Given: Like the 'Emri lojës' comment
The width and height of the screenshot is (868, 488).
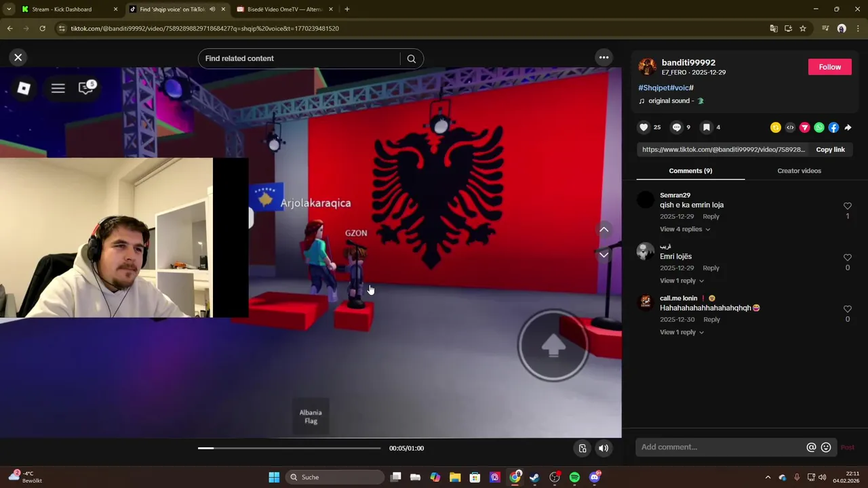Looking at the screenshot, I should pyautogui.click(x=847, y=258).
